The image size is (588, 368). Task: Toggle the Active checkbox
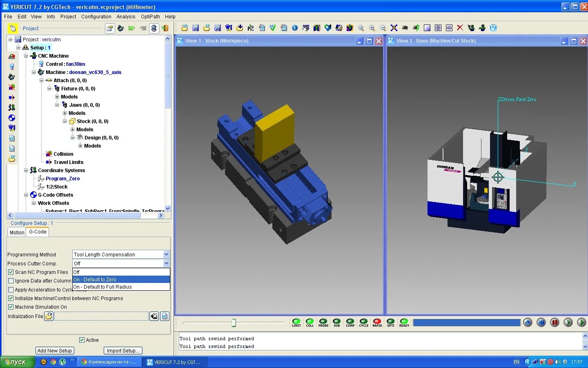(x=82, y=340)
